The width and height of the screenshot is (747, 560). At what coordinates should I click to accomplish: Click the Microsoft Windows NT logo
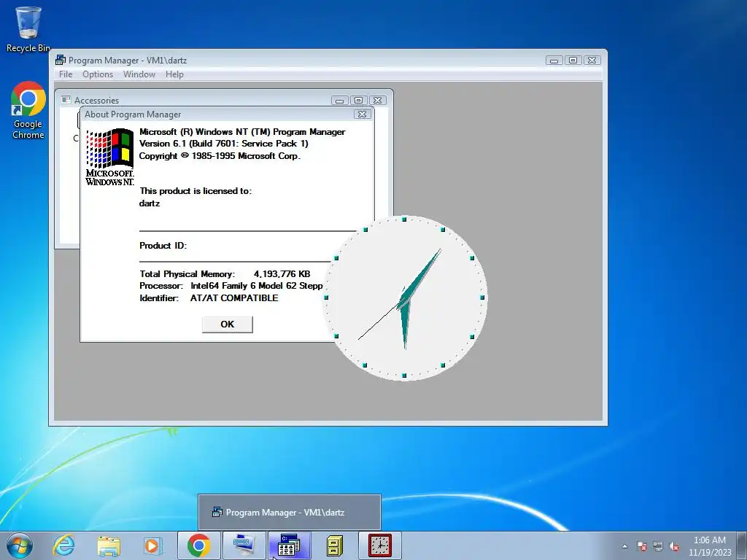(109, 157)
